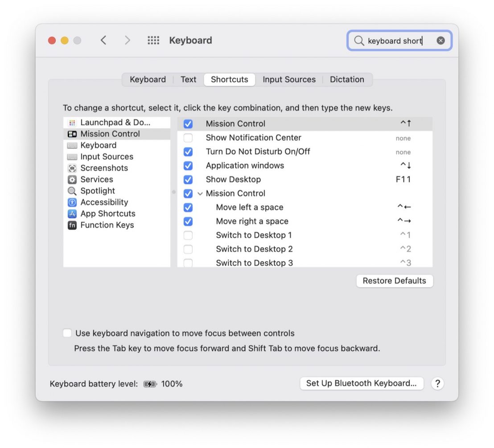The image size is (494, 448).
Task: Click the forward navigation chevron
Action: 128,40
